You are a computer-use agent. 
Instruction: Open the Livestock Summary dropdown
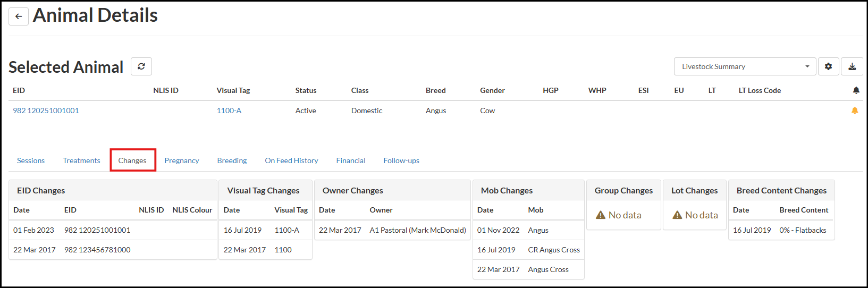point(744,66)
